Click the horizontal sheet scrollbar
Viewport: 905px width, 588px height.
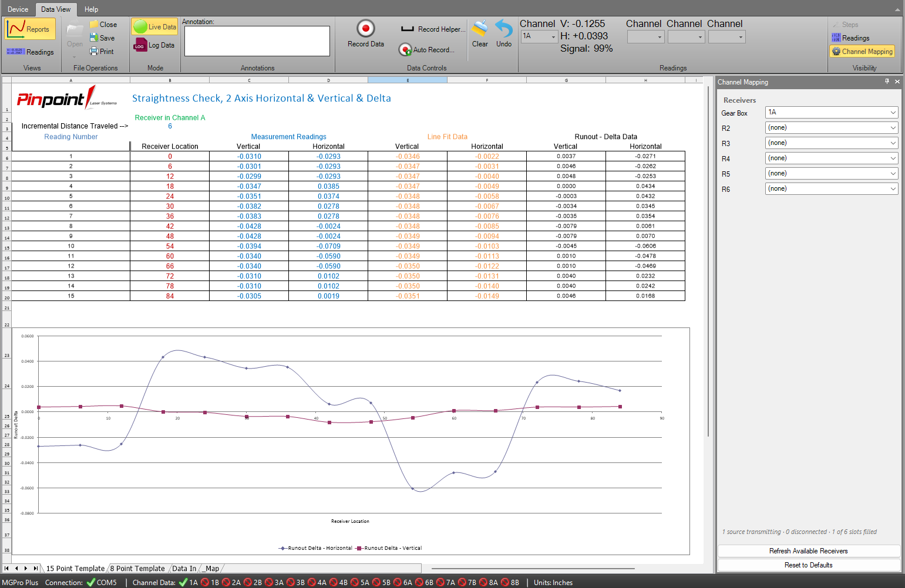click(x=533, y=569)
